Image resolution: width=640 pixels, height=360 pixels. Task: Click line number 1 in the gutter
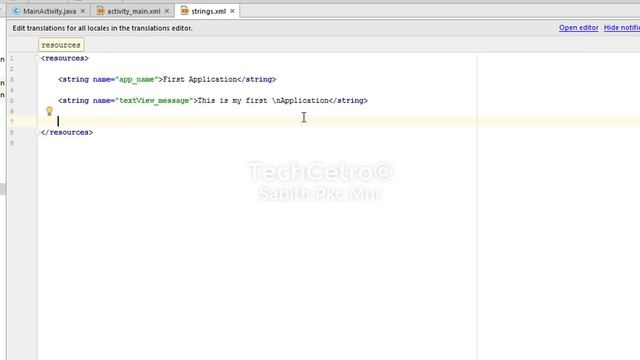pyautogui.click(x=11, y=58)
